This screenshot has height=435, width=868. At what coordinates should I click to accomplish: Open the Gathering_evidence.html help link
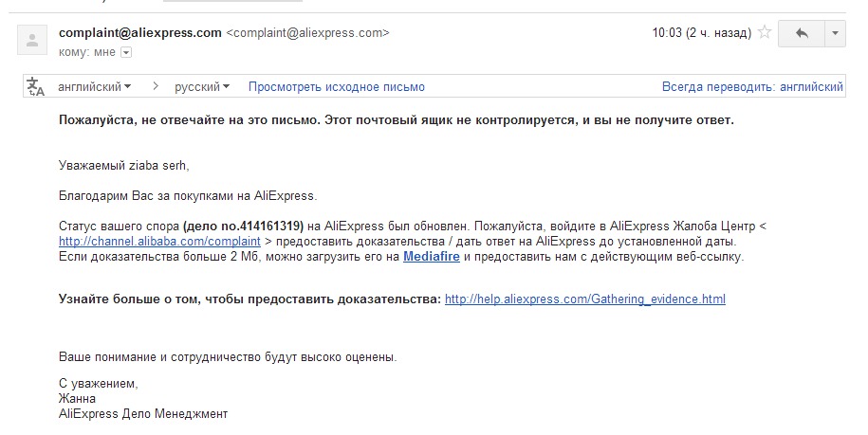coord(585,299)
